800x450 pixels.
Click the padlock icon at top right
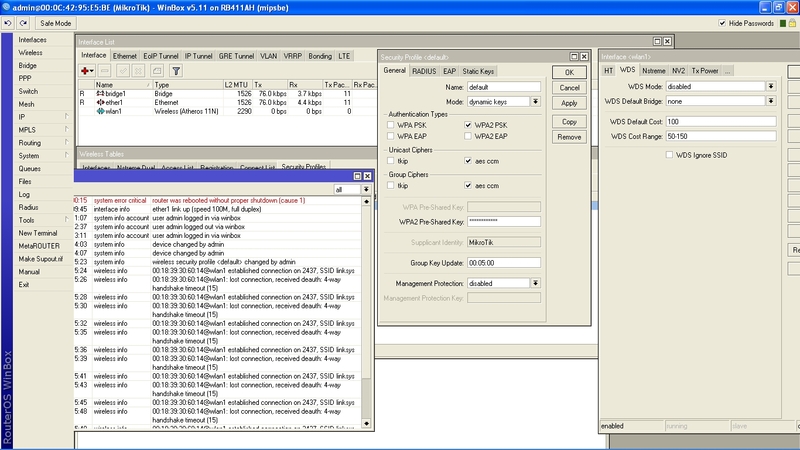tap(792, 23)
